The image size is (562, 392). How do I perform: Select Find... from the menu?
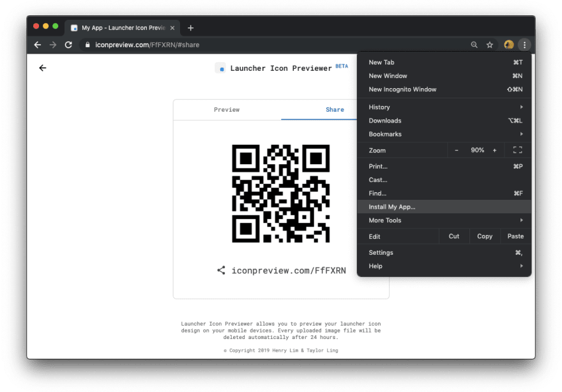click(444, 193)
